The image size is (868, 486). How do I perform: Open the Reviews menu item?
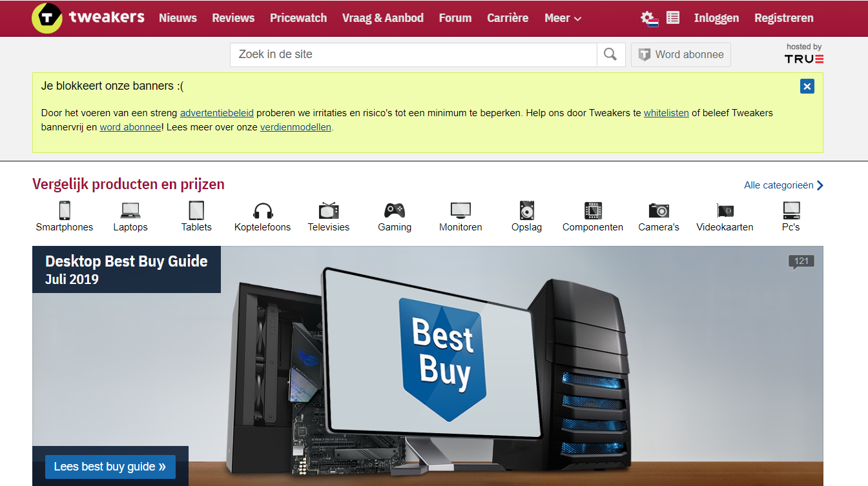click(x=233, y=18)
